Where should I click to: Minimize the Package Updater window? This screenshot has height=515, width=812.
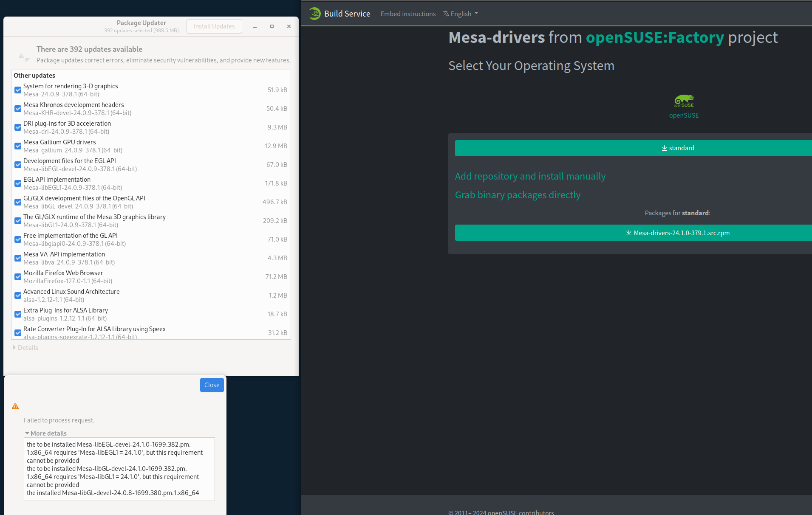255,26
